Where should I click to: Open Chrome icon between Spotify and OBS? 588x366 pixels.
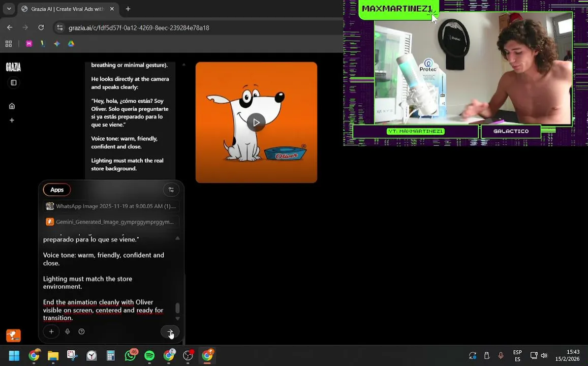[x=169, y=355]
